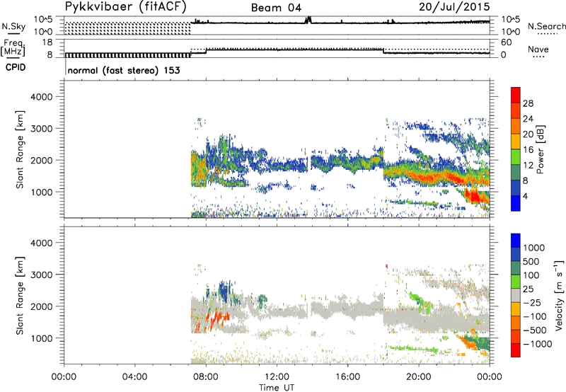This screenshot has width=566, height=392.
Task: Click the red bottom velocity colorbar segment
Action: coord(516,350)
